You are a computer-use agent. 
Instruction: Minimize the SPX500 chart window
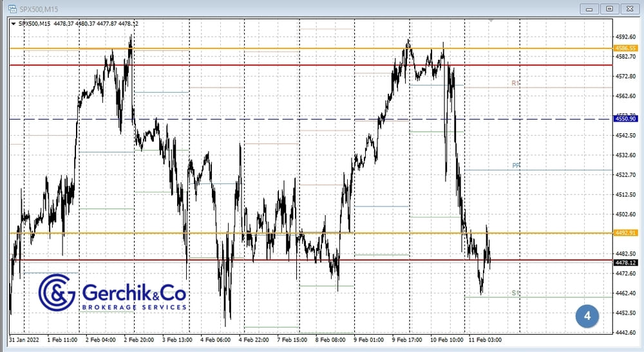pyautogui.click(x=590, y=8)
